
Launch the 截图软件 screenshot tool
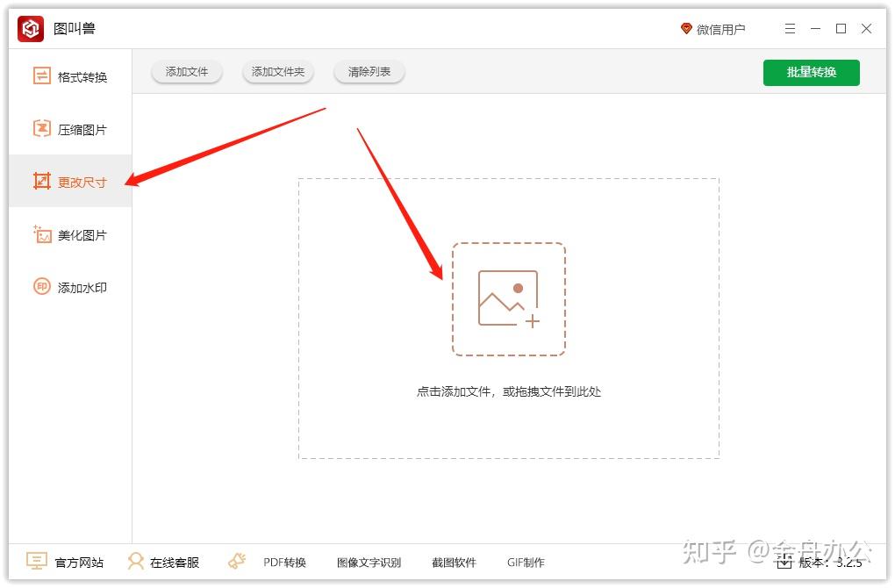pyautogui.click(x=455, y=562)
